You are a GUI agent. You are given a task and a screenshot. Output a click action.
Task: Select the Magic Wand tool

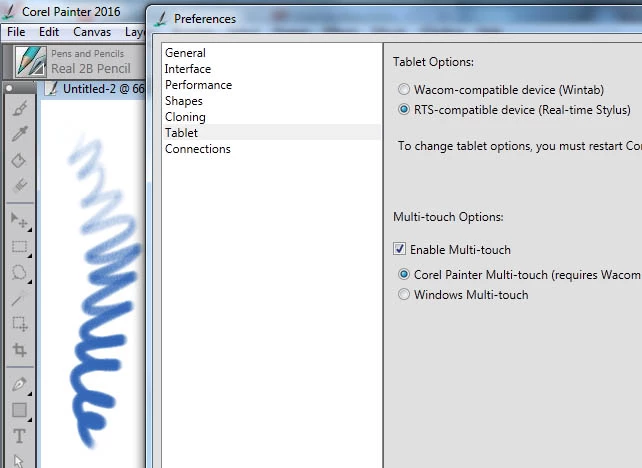[19, 298]
